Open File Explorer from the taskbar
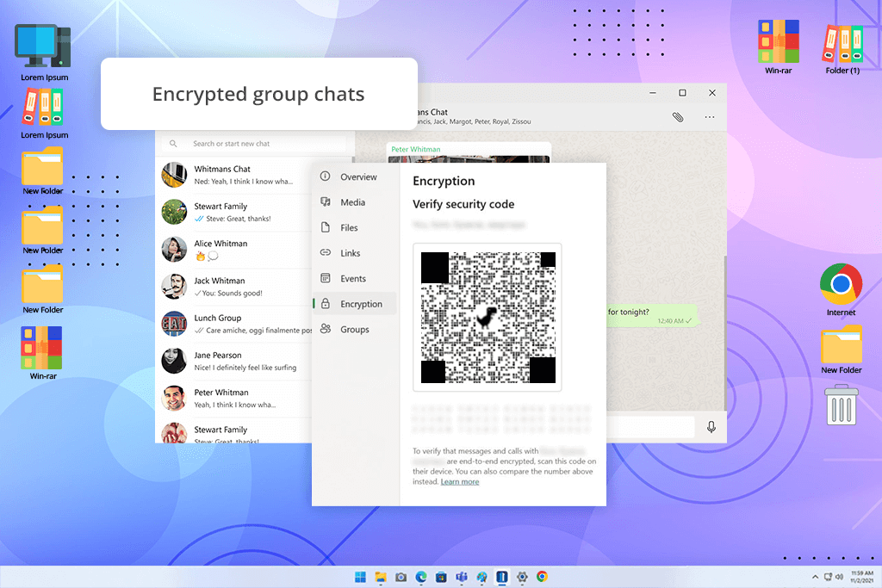882x588 pixels. point(381,577)
